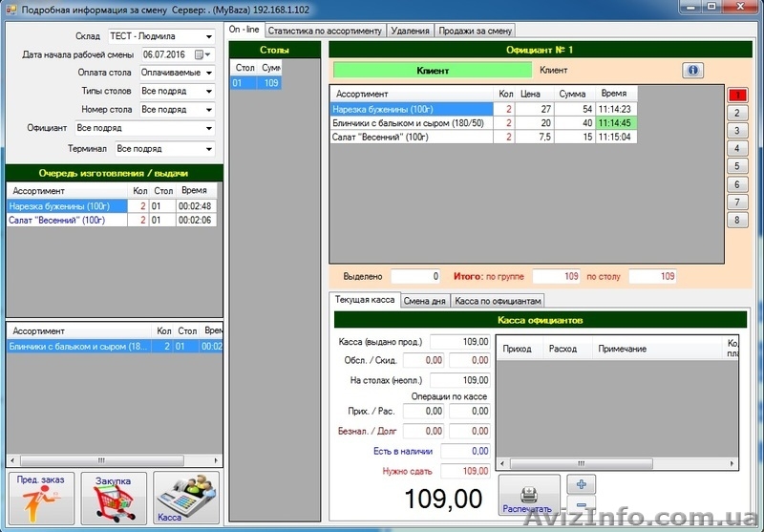Viewport: 764px width, 532px height.
Task: Click the Есть в наличии input field
Action: (465, 451)
